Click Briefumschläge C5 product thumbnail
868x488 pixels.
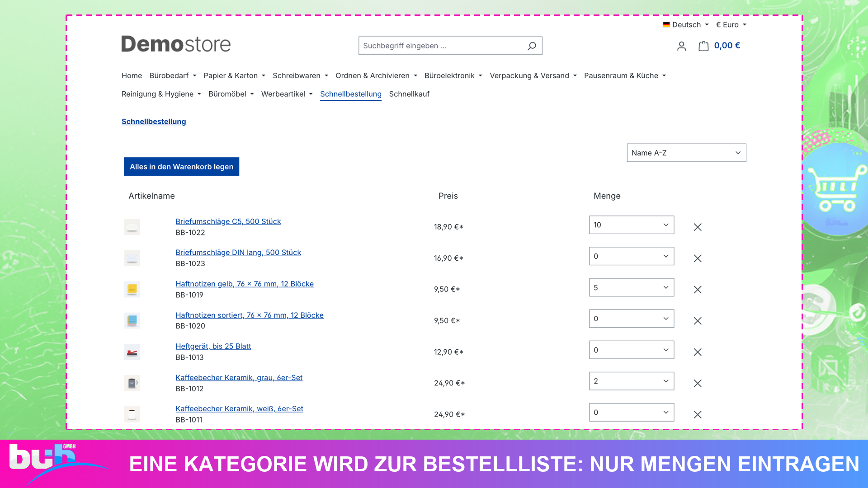[x=132, y=227]
